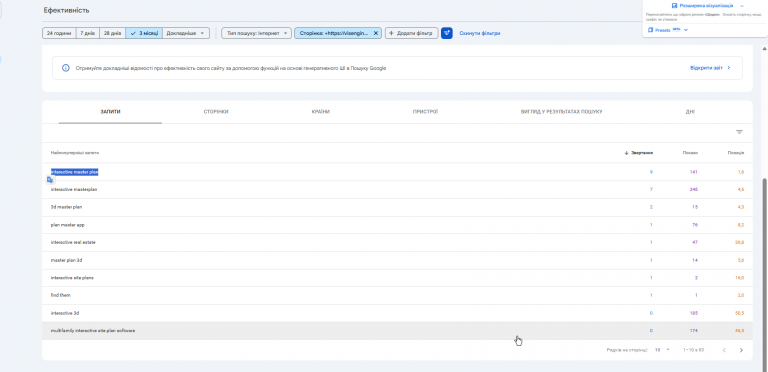This screenshot has height=372, width=768.
Task: Sort by the impressions column header
Action: (690, 153)
